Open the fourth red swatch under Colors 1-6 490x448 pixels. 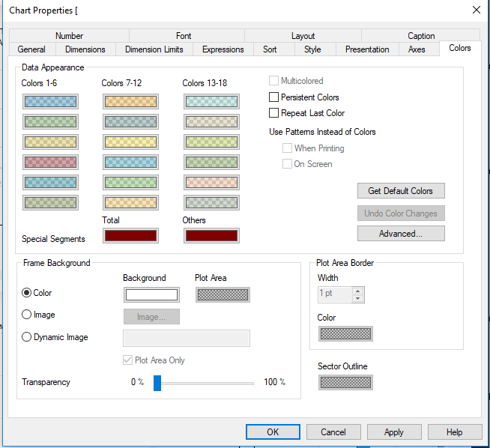pyautogui.click(x=50, y=162)
